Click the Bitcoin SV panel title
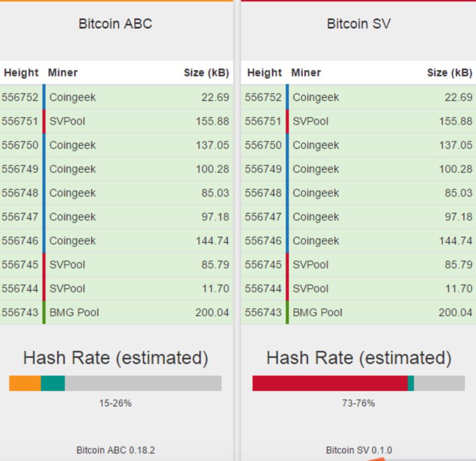This screenshot has height=461, width=476. pyautogui.click(x=359, y=24)
